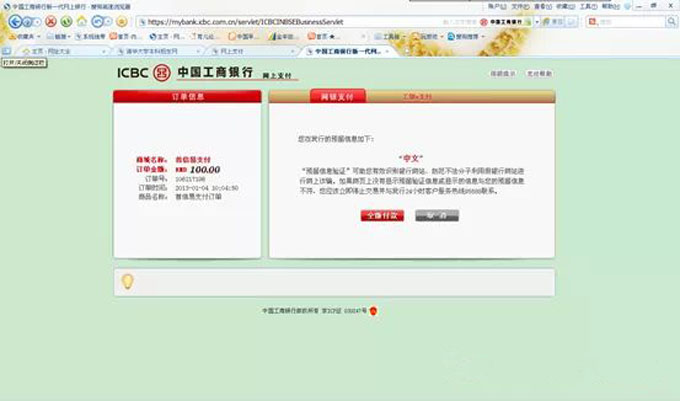Viewport: 680px width, 401px height.
Task: Open dropdown beside the Forward button
Action: [37, 22]
